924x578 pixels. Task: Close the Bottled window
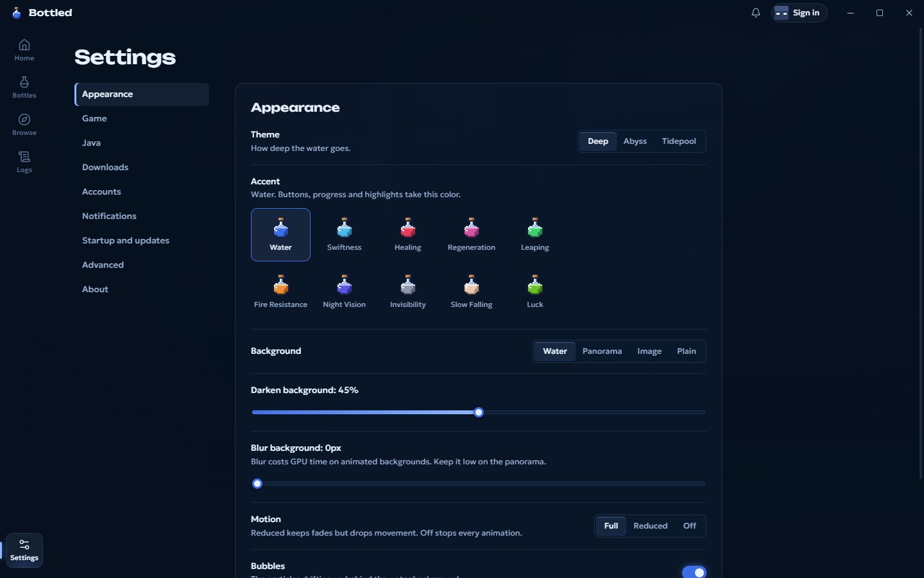(909, 13)
